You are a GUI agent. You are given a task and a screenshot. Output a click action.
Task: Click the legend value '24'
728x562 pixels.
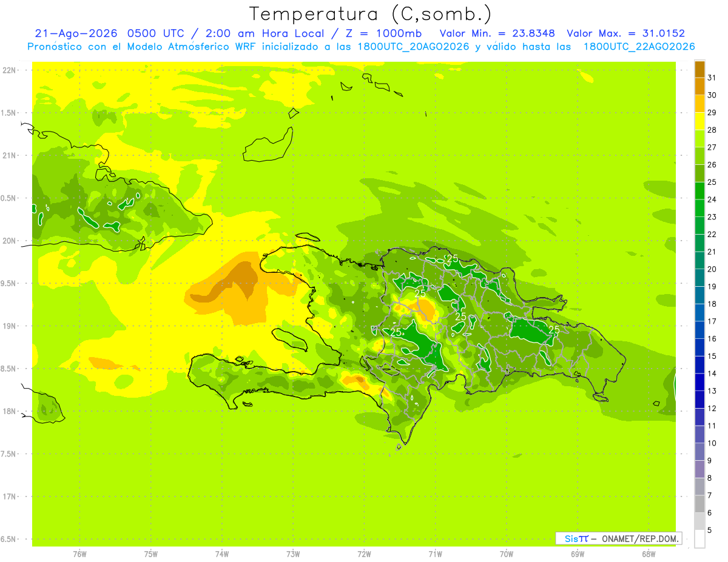point(712,199)
